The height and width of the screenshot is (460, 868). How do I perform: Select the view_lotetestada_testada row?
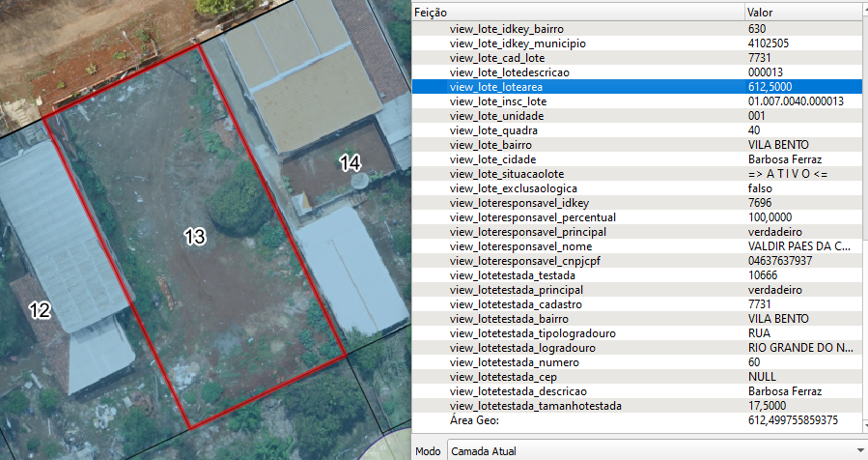(637, 275)
